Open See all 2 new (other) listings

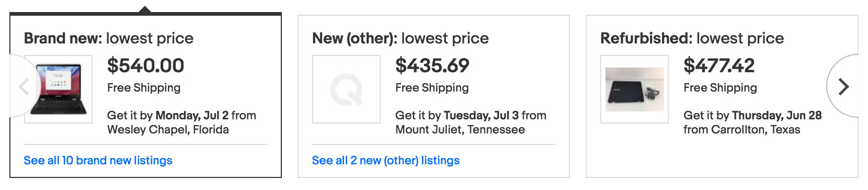point(386,161)
